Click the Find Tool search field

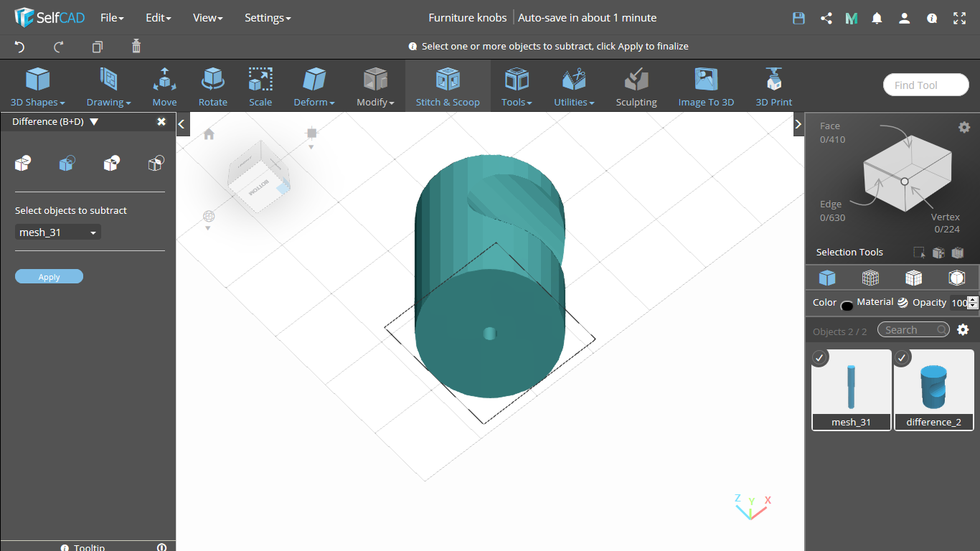pyautogui.click(x=925, y=85)
